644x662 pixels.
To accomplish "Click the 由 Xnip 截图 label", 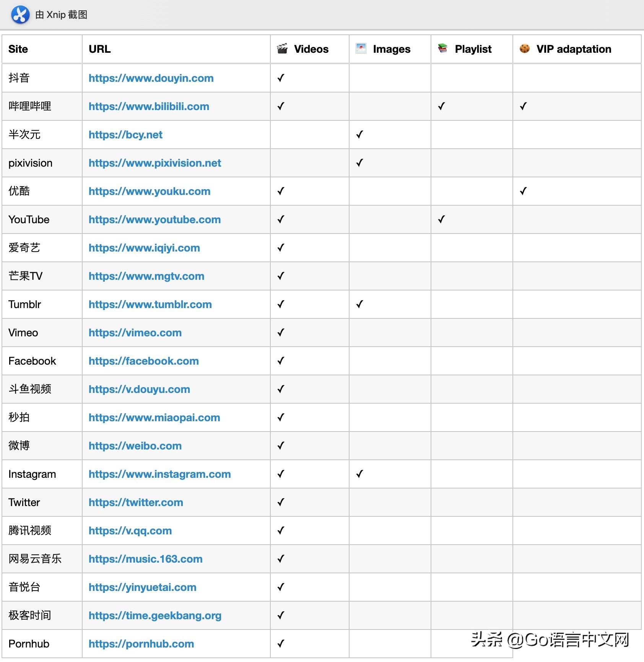I will point(61,15).
